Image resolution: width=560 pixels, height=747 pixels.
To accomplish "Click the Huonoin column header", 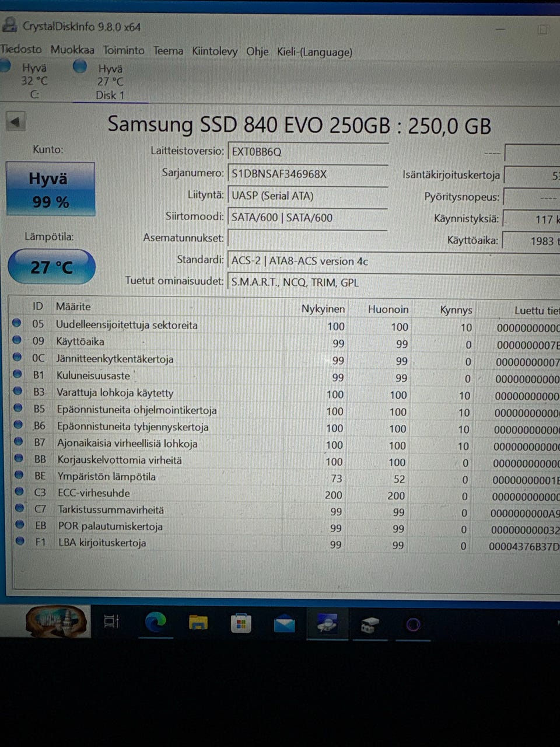I will click(388, 309).
